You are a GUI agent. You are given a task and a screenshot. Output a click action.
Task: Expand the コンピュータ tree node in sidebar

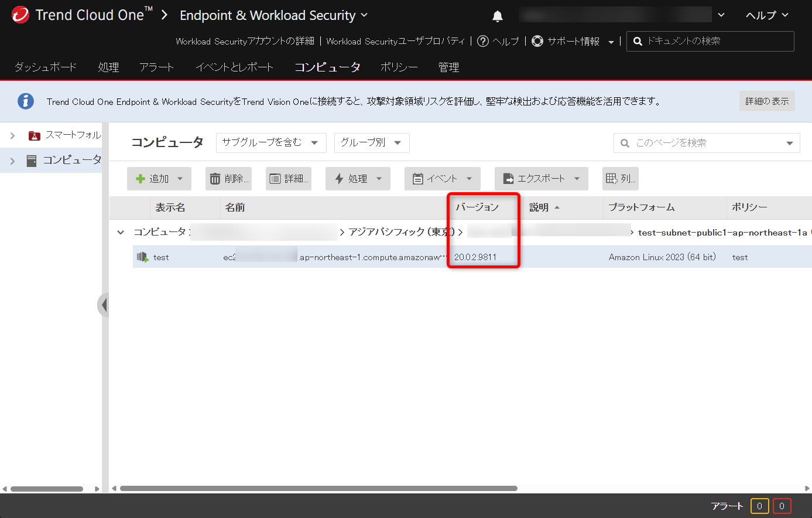[x=12, y=161]
